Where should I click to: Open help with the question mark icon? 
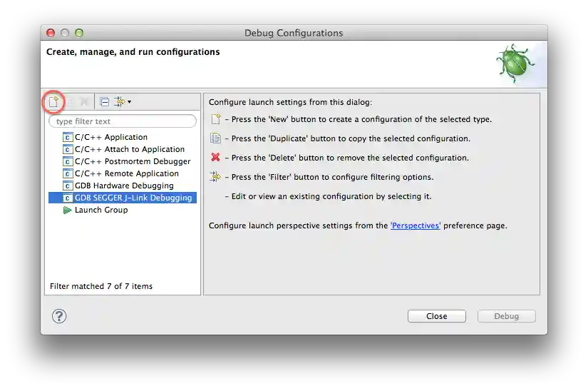pos(59,316)
